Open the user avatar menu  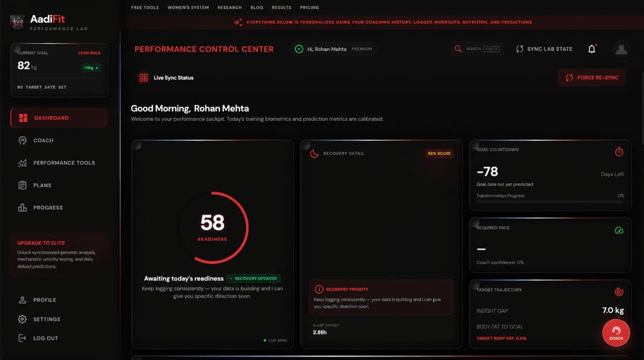click(x=621, y=49)
